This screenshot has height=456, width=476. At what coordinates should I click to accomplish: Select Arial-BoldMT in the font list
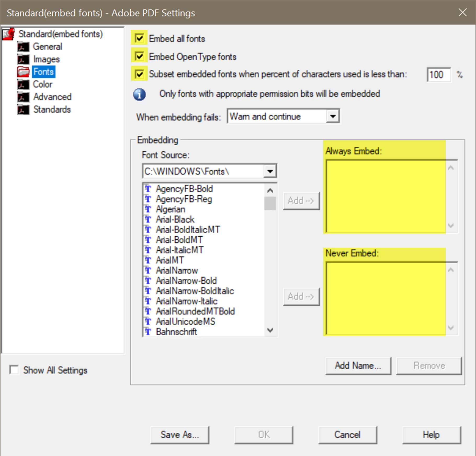(179, 240)
